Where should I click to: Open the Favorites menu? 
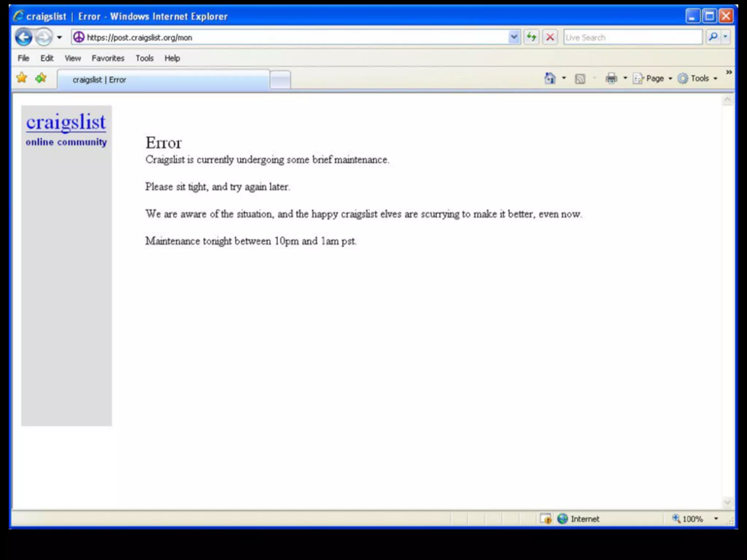click(108, 58)
